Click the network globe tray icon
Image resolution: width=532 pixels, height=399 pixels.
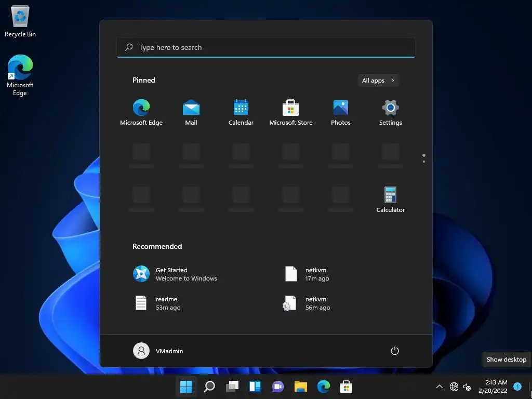pos(454,387)
